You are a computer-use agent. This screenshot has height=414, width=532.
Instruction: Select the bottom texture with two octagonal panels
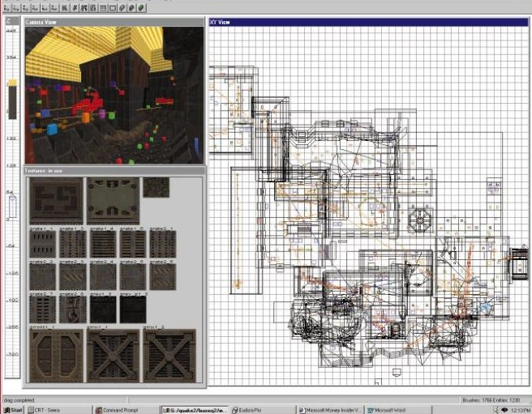click(56, 356)
